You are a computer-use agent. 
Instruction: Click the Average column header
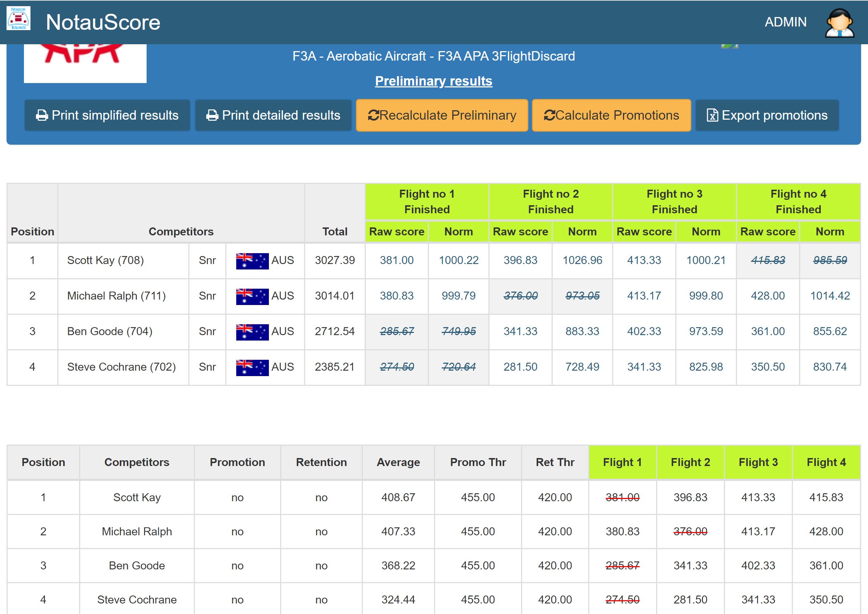click(398, 462)
